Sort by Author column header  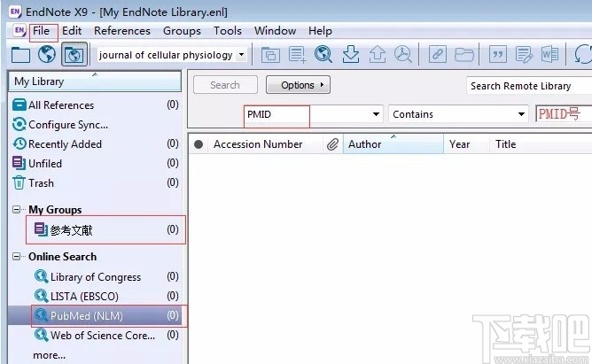(393, 144)
